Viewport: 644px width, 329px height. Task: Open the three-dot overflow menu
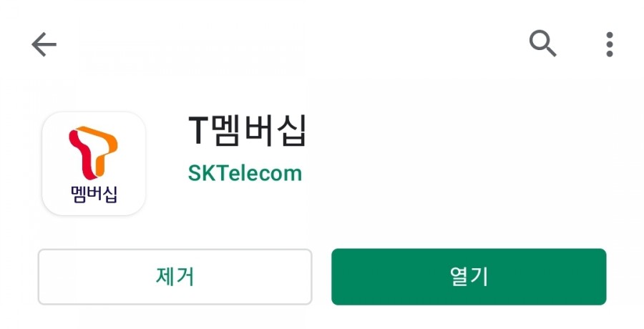(610, 44)
